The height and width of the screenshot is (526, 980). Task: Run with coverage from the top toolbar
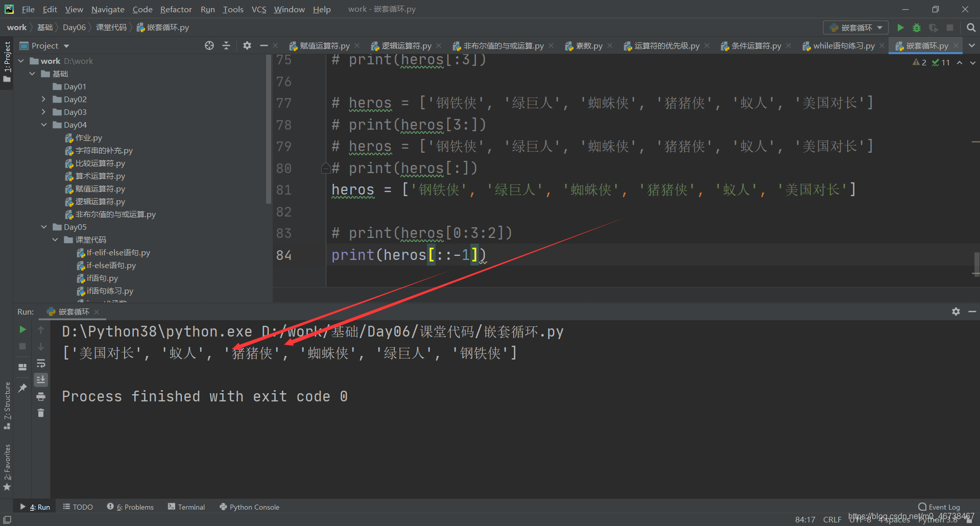coord(934,28)
